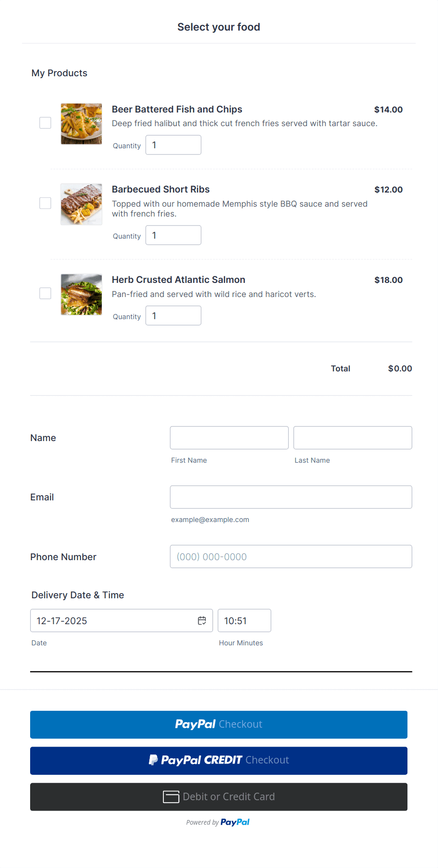Click the Quantity box for Fish and Chips
This screenshot has width=438, height=868.
point(173,145)
